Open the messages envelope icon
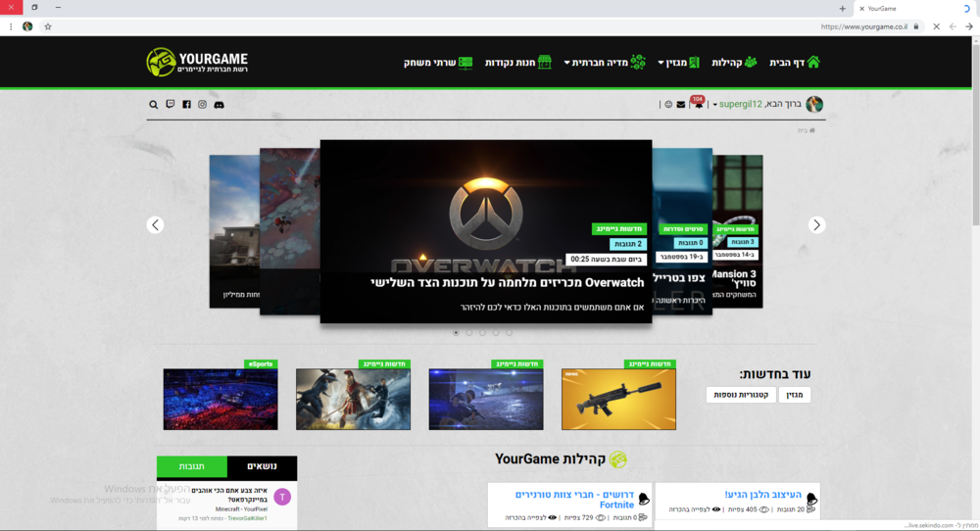The height and width of the screenshot is (531, 980). 681,105
